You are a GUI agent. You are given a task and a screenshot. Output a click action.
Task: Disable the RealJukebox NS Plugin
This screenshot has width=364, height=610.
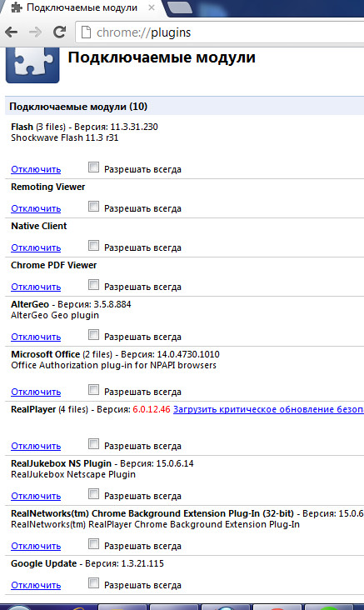(36, 496)
